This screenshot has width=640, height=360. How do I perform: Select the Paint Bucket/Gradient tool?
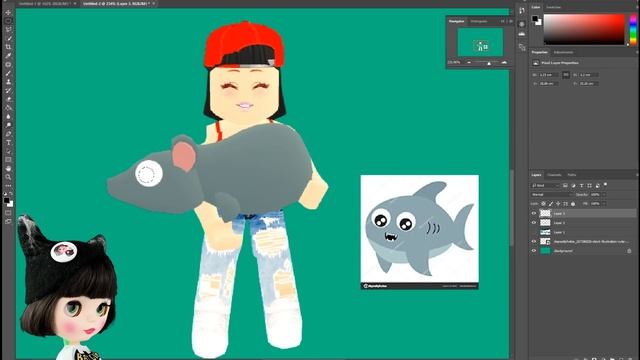coord(8,108)
